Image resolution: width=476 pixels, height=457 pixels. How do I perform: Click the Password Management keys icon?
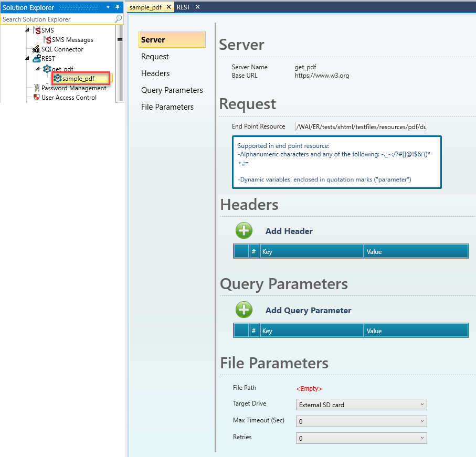[x=36, y=88]
